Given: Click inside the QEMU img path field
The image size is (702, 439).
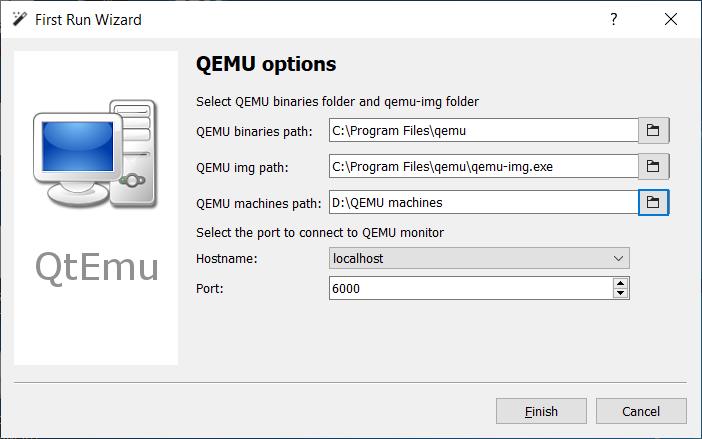Looking at the screenshot, I should point(482,166).
